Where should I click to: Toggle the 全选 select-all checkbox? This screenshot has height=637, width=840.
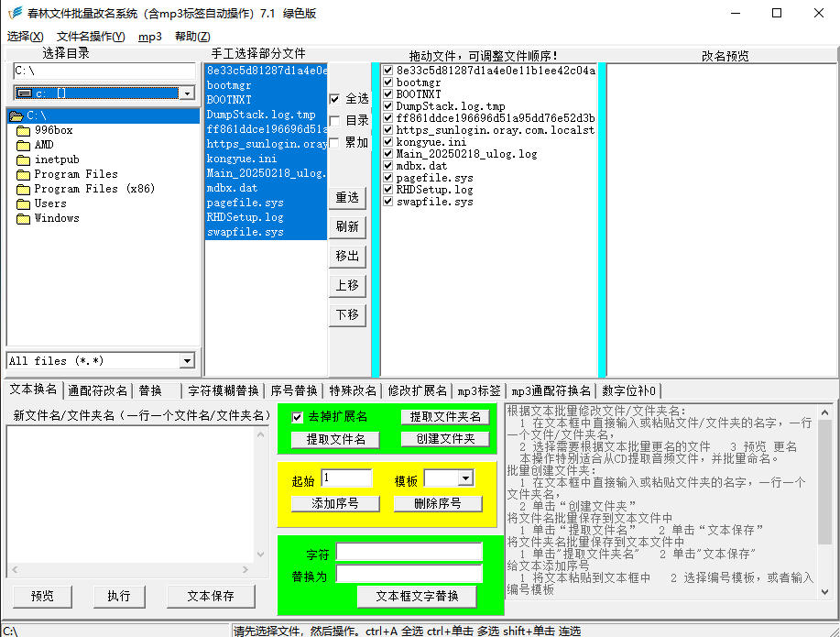335,98
